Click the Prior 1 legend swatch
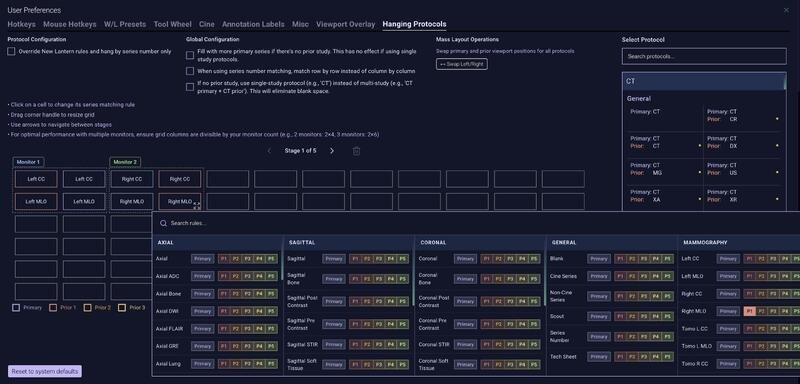The image size is (800, 384). [x=53, y=308]
